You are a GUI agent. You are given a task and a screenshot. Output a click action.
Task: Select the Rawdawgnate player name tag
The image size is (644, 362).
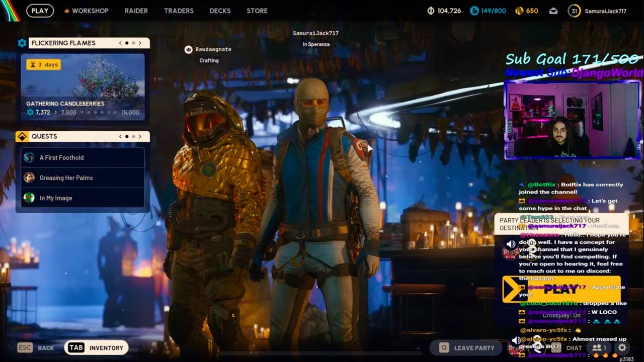tap(213, 49)
